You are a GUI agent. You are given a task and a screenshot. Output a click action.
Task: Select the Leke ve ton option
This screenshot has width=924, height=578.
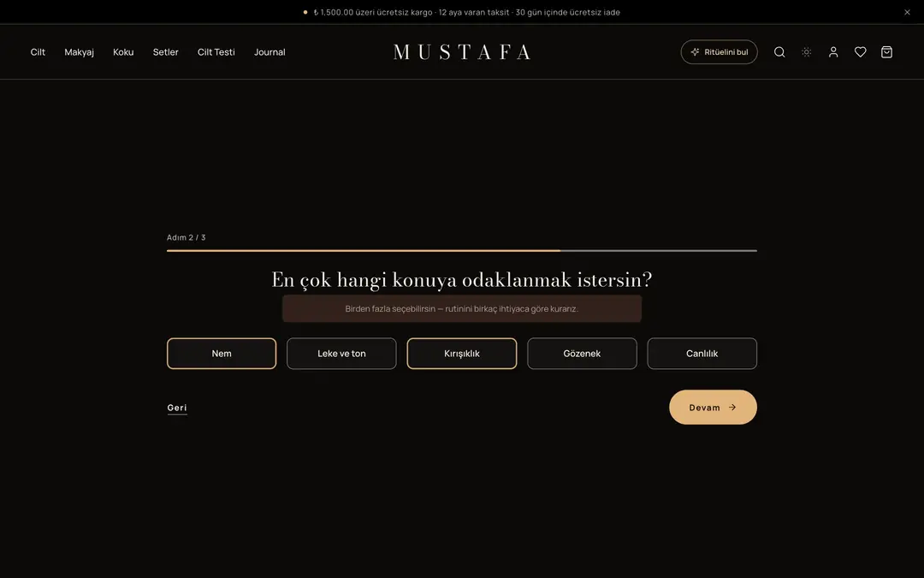[x=341, y=354]
